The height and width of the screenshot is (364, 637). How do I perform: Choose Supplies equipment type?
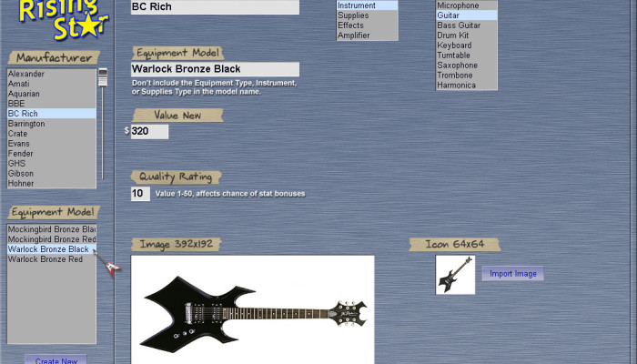(x=368, y=15)
